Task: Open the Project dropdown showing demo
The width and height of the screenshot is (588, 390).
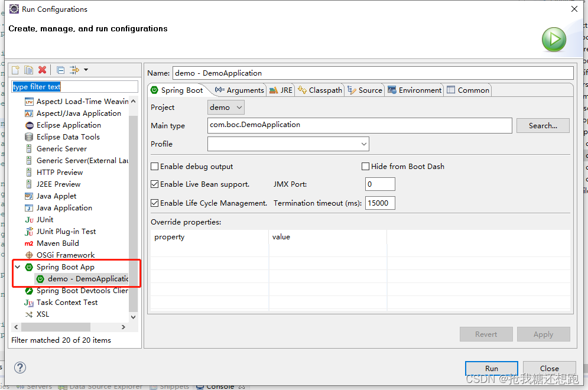Action: [x=226, y=108]
